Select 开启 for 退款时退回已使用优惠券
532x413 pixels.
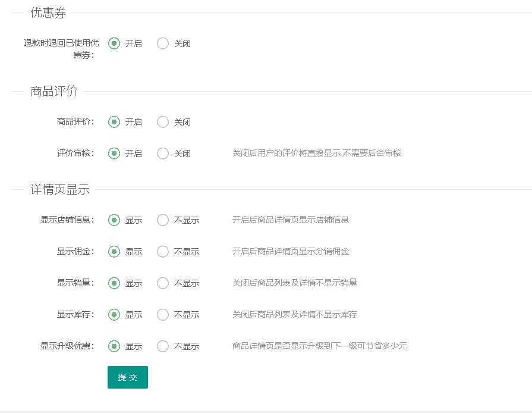coord(114,43)
